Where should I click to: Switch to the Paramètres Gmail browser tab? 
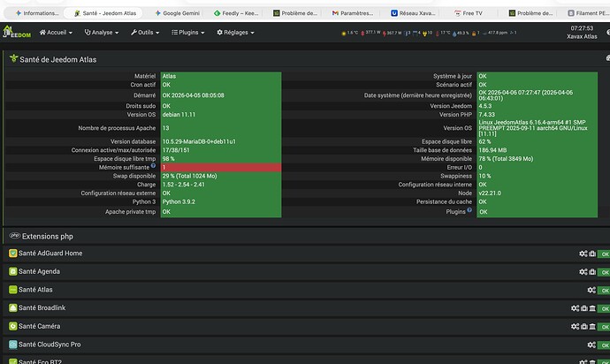pyautogui.click(x=353, y=13)
